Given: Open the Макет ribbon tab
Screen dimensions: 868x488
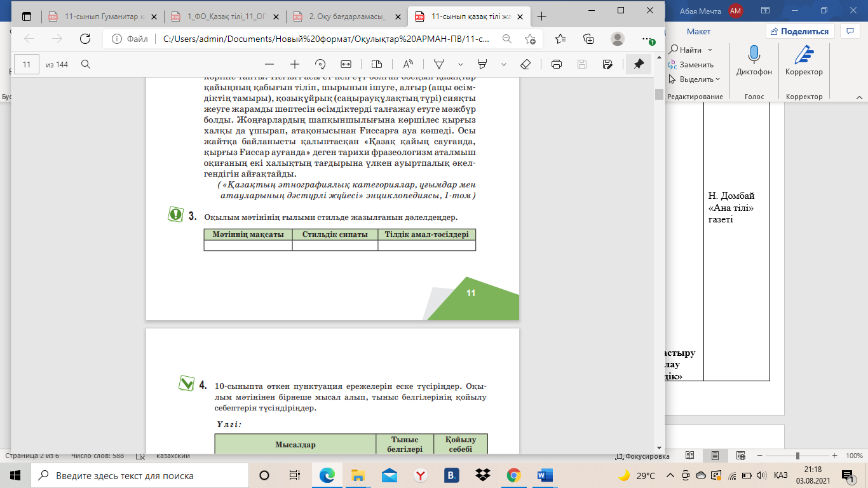Looking at the screenshot, I should 698,31.
